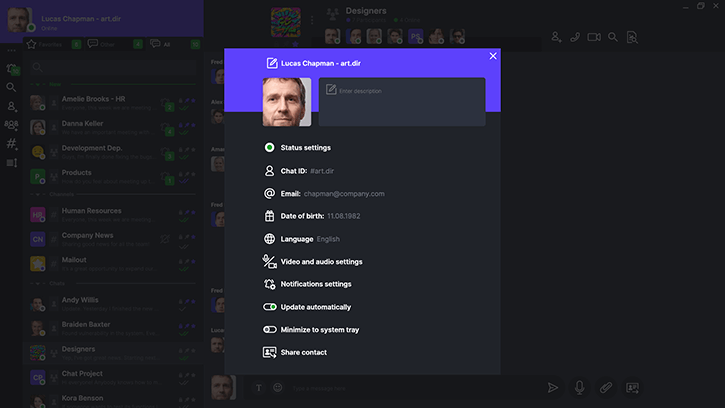The height and width of the screenshot is (408, 725).
Task: Click the microphone icon in the message bar
Action: (x=579, y=387)
